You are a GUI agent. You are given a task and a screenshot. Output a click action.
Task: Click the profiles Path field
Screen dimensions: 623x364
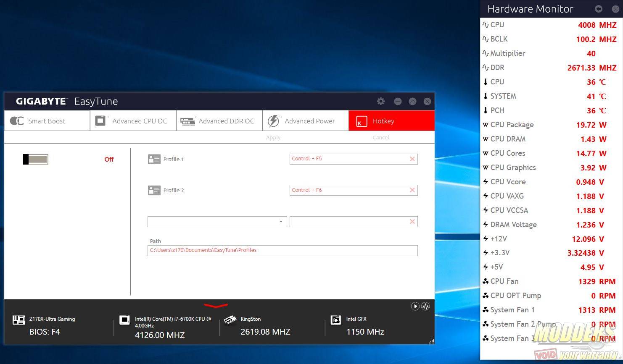(282, 250)
